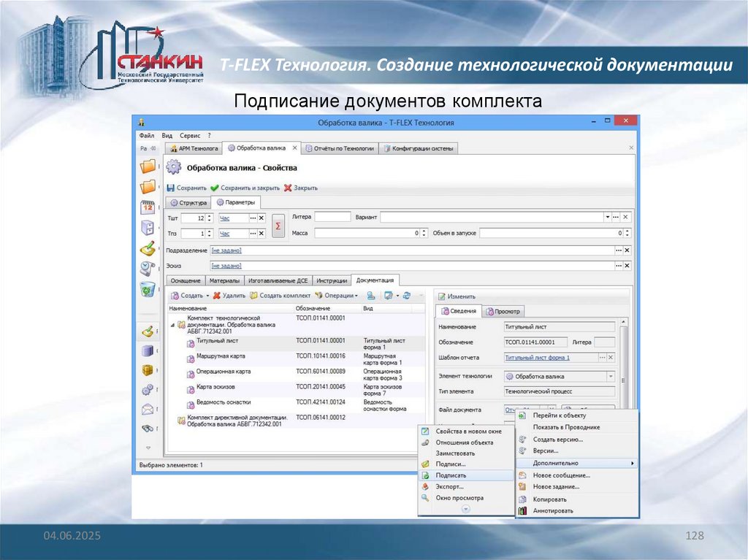748x560 pixels.
Task: Clear the Вариант field with X
Action: 625,217
